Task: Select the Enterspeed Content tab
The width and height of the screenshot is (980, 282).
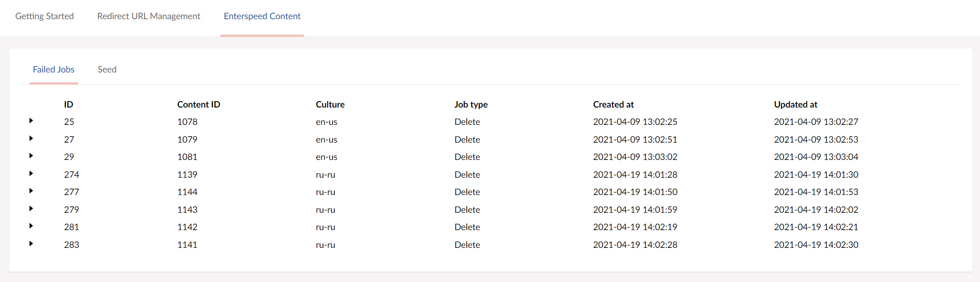Action: [x=262, y=16]
